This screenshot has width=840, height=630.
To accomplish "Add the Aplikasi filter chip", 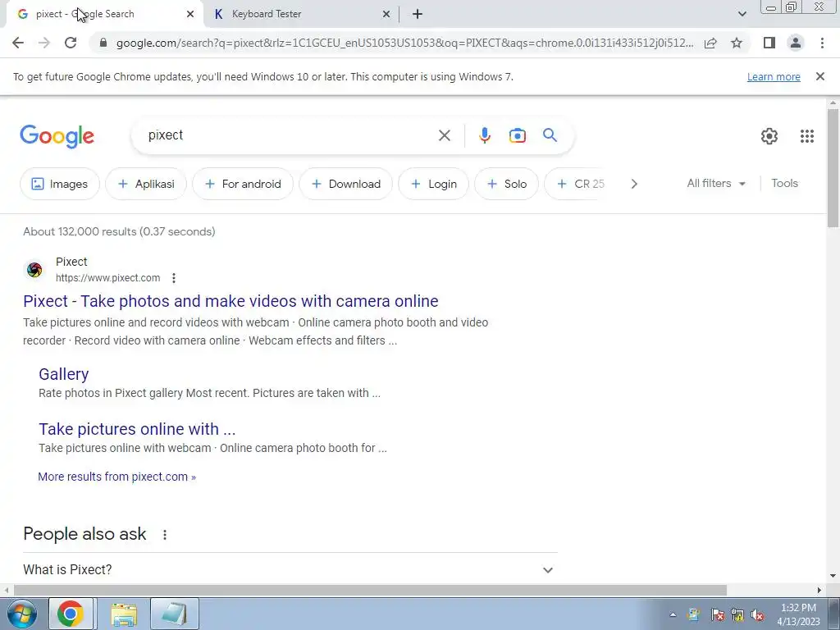I will coord(146,184).
